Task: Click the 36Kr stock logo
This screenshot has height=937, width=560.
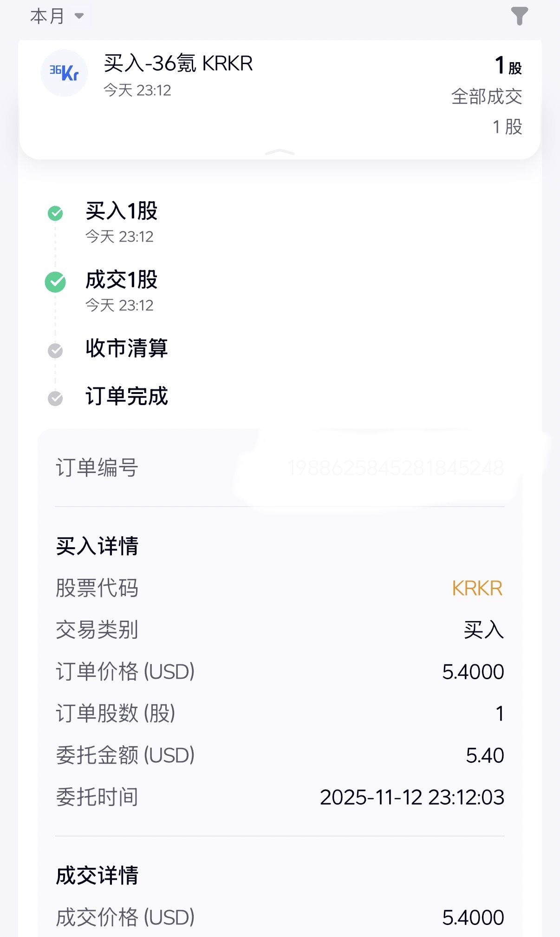Action: [x=64, y=73]
